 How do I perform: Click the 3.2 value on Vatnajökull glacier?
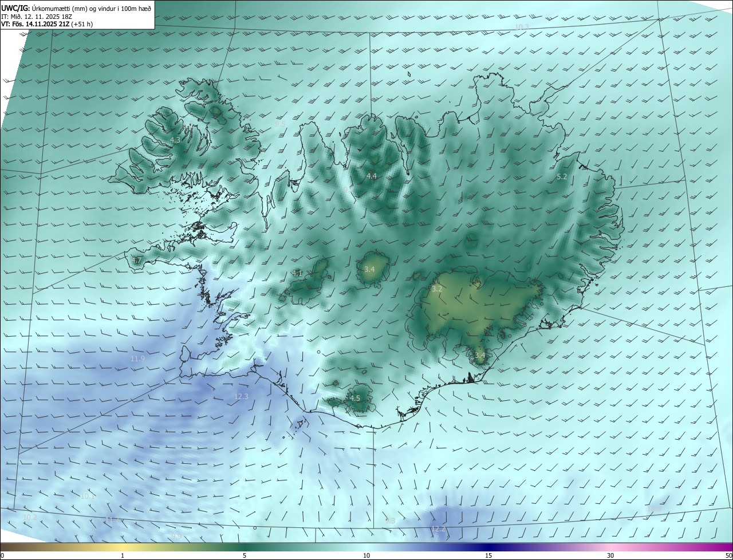(436, 289)
